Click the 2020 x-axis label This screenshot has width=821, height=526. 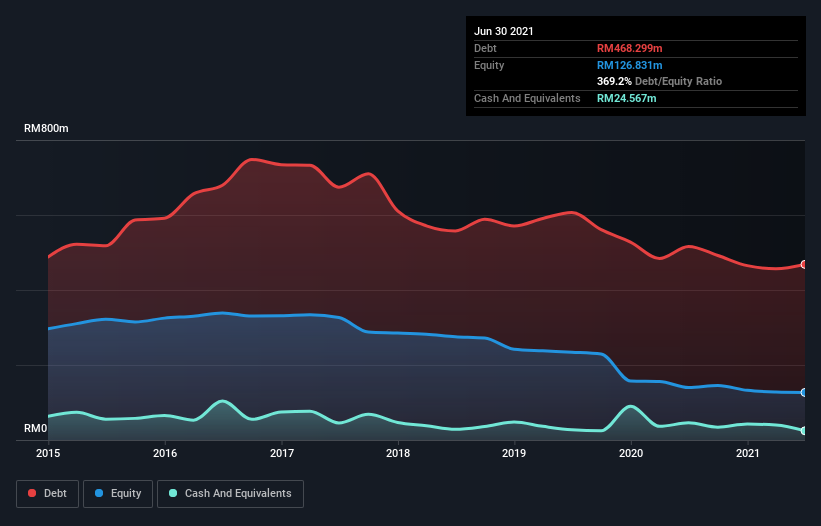(631, 453)
